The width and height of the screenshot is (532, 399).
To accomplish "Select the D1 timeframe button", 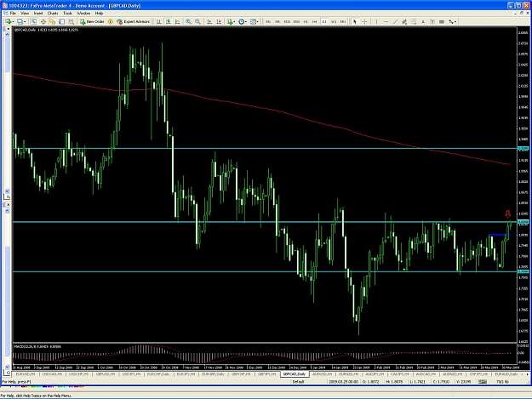I will 324,21.
